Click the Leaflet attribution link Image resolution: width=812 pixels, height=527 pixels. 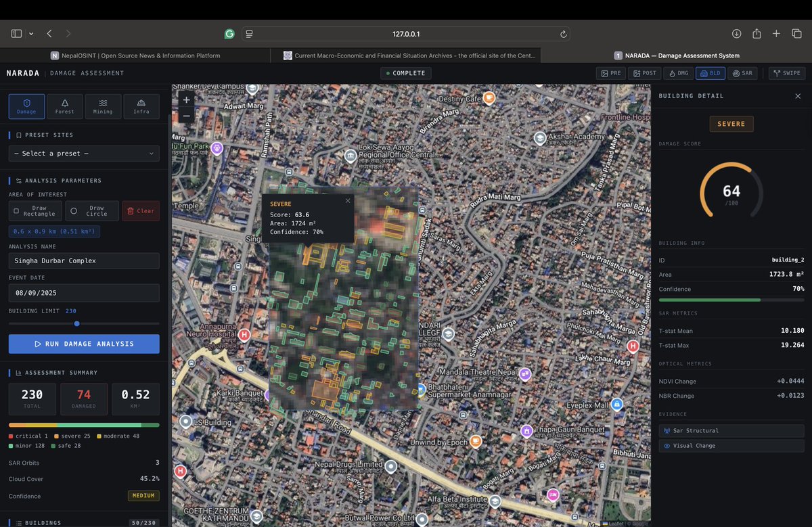tap(617, 523)
